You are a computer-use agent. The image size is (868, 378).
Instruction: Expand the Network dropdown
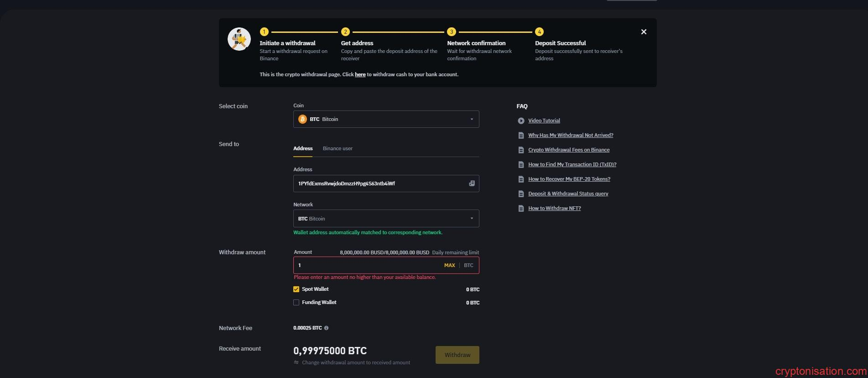click(386, 219)
